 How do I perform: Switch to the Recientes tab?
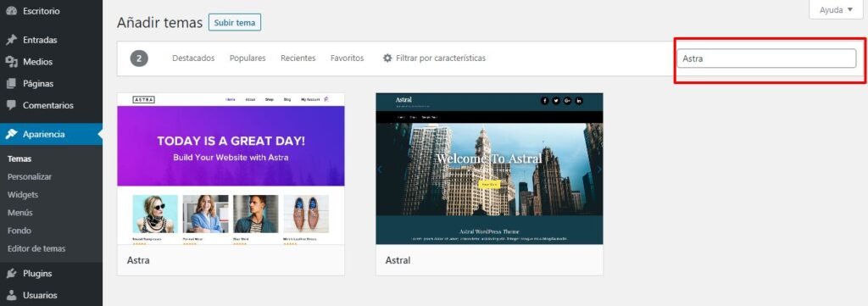pos(298,58)
